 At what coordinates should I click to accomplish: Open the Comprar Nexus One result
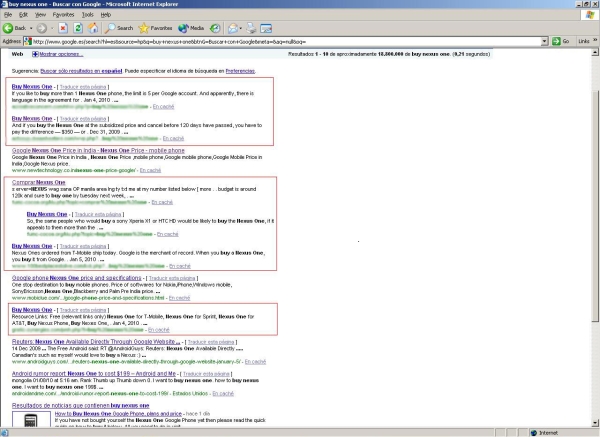click(x=39, y=182)
